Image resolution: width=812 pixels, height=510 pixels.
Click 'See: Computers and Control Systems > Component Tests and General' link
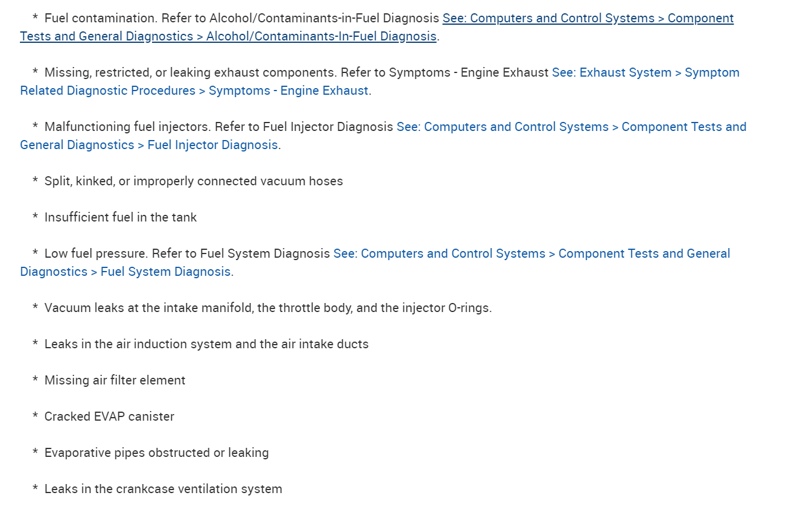[x=531, y=253]
